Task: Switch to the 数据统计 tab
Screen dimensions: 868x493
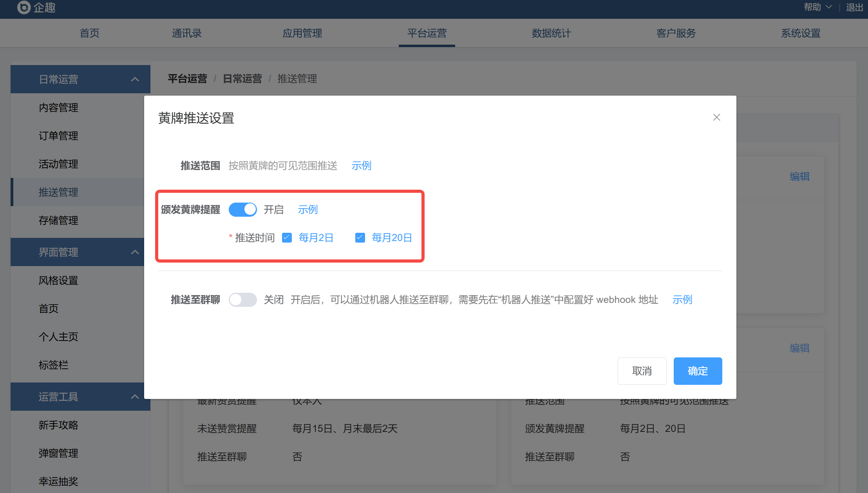Action: [551, 33]
